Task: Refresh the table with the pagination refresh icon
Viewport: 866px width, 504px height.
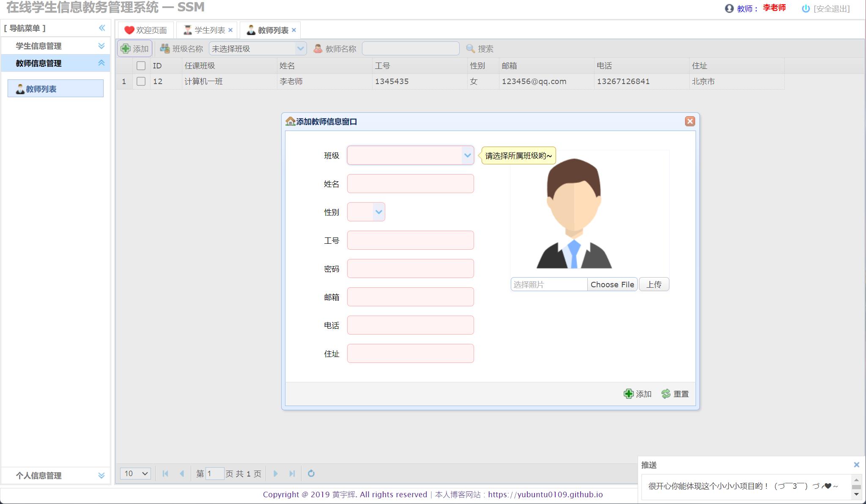Action: (311, 474)
